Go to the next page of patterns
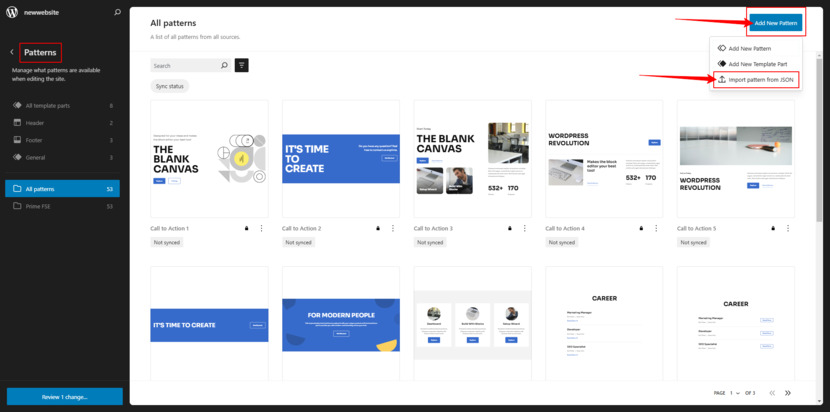 coord(788,393)
